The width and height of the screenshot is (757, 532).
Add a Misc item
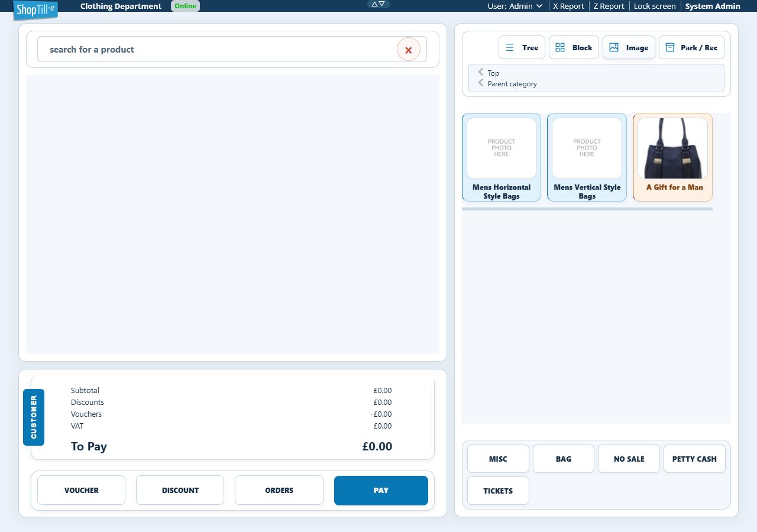pyautogui.click(x=498, y=459)
